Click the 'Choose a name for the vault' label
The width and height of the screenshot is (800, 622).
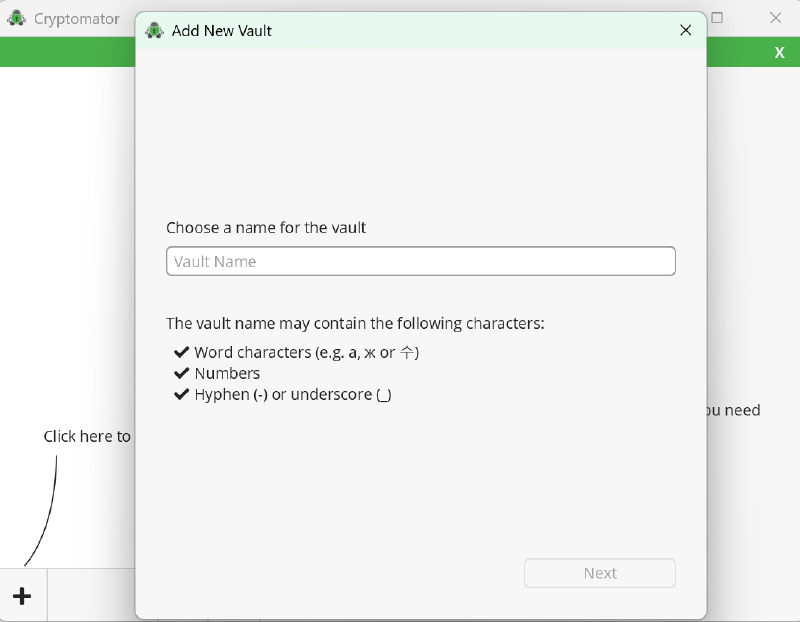pyautogui.click(x=266, y=228)
